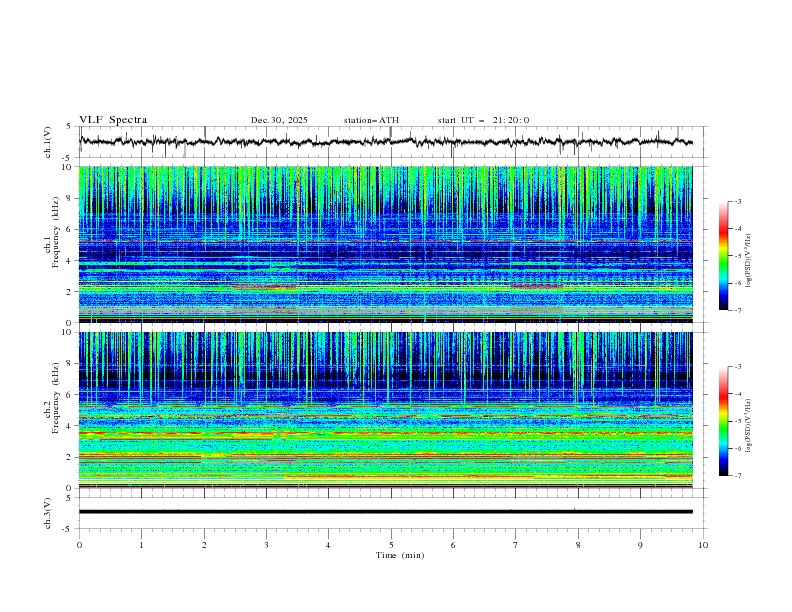
Task: Click the ch.3 flat black waveform trace
Action: point(386,512)
